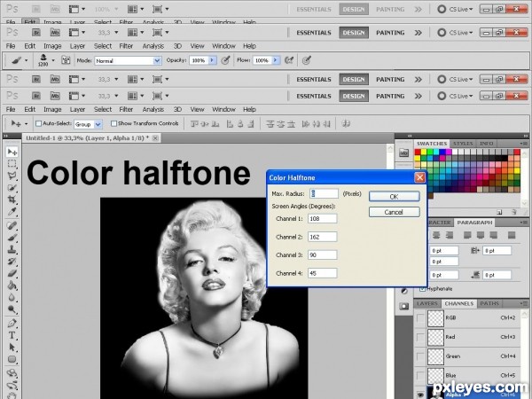
Task: Click Cancel in Color Halftone dialog
Action: pyautogui.click(x=394, y=212)
